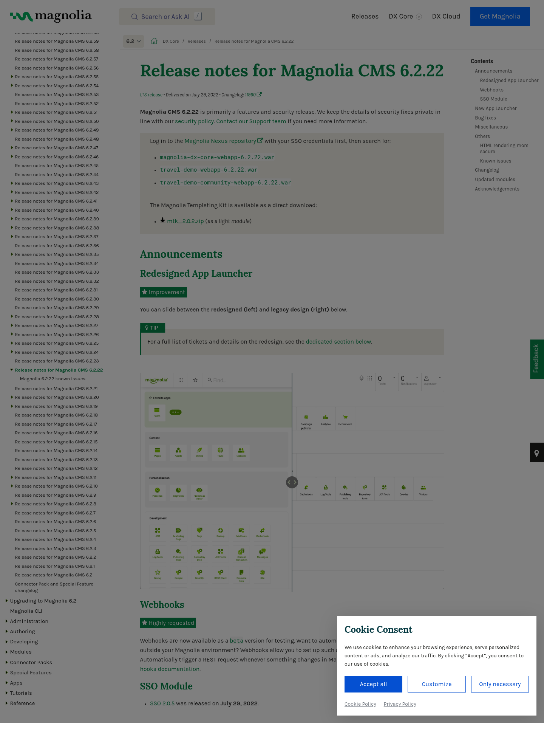Collapse the Release notes 6.2.22 tree item
Image resolution: width=544 pixels, height=756 pixels.
click(12, 370)
